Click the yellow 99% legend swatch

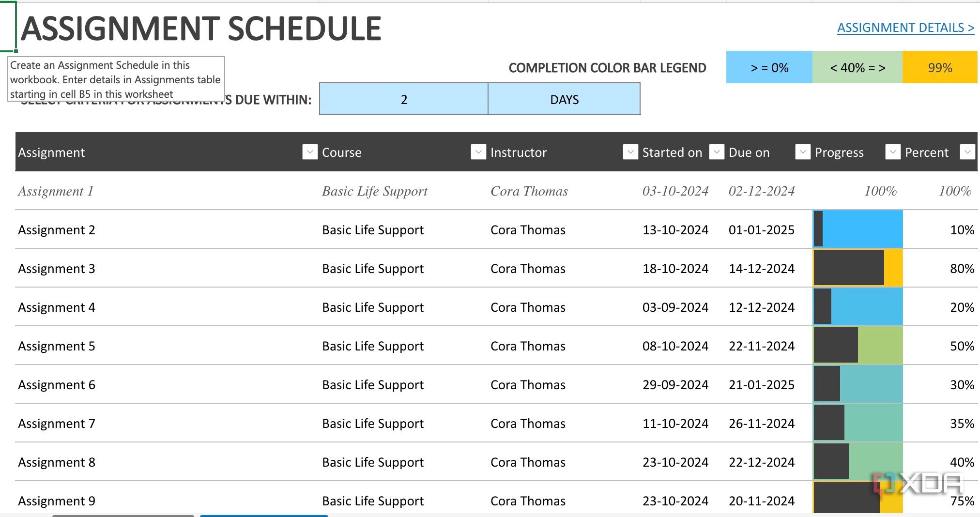click(940, 68)
